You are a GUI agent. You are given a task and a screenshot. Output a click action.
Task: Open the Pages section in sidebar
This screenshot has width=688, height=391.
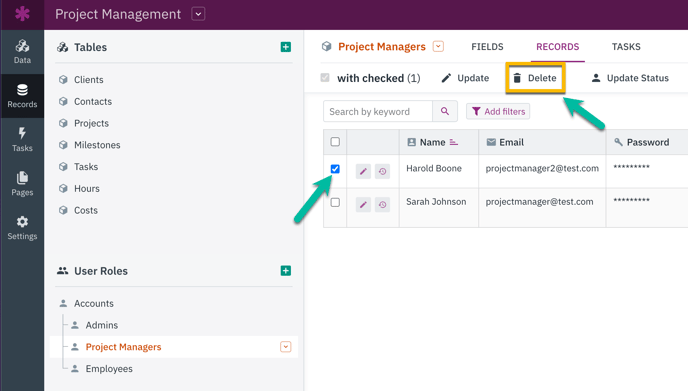tap(22, 183)
